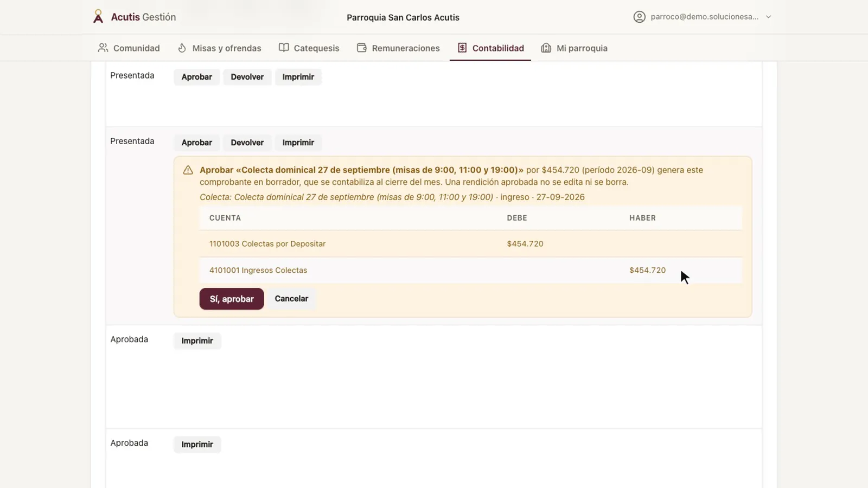The image size is (868, 488).
Task: Click the user account avatar icon
Action: [640, 17]
